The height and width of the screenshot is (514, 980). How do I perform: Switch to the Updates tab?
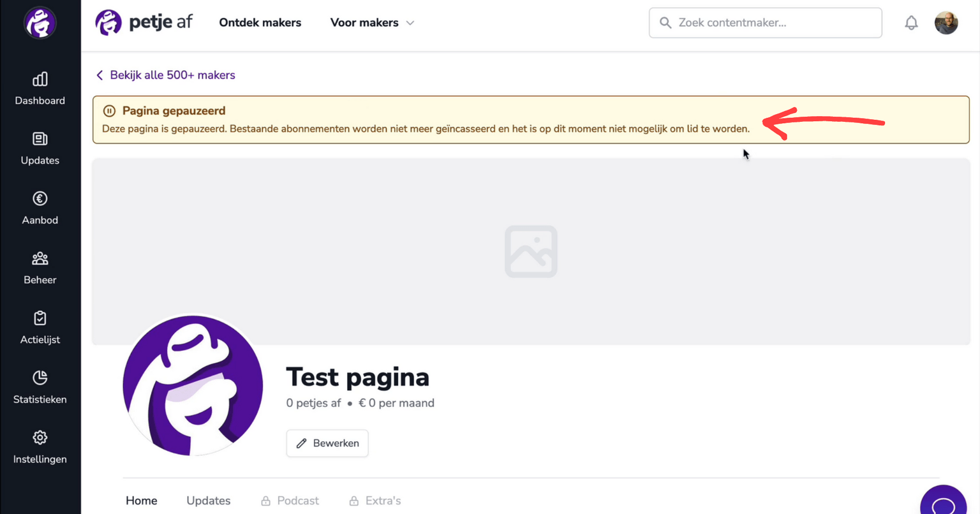point(209,501)
